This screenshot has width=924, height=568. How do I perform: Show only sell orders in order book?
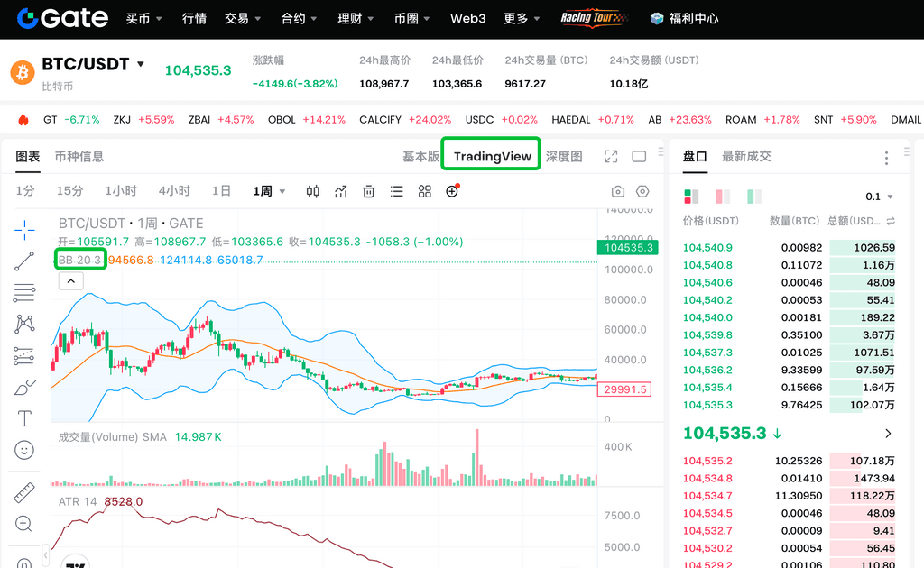(722, 197)
